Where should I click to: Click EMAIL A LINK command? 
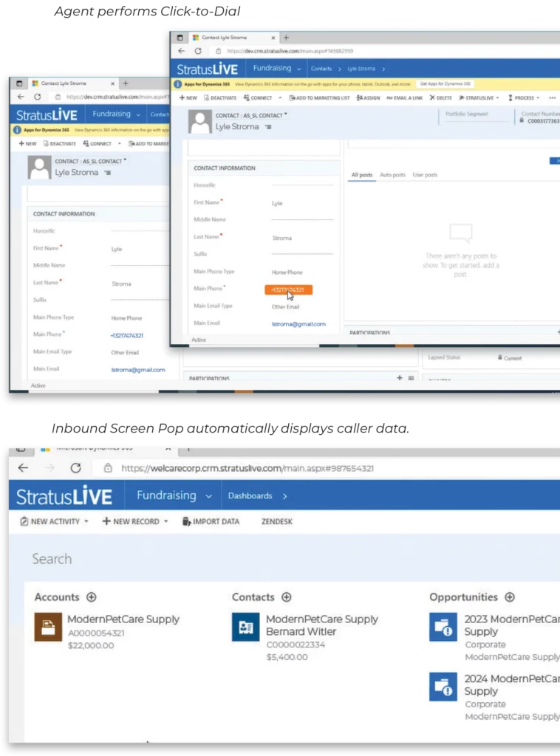point(404,98)
